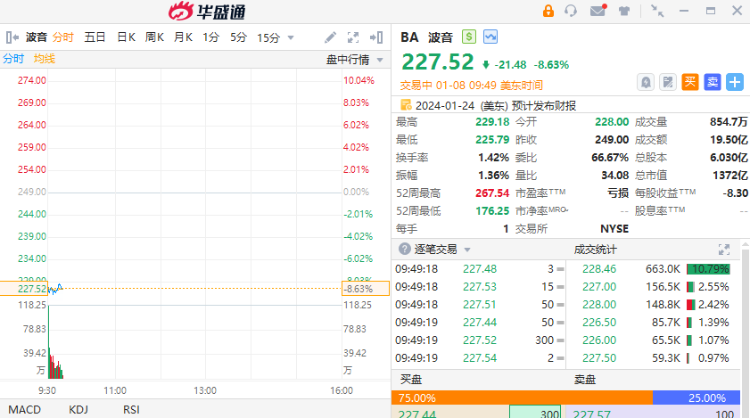
Task: Expand the trade statistics panel icon
Action: [724, 249]
